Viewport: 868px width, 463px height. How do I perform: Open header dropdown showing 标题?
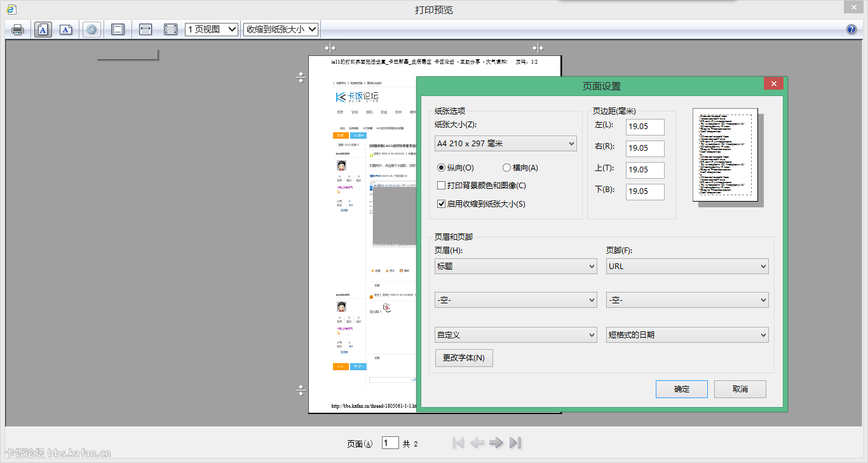point(516,266)
